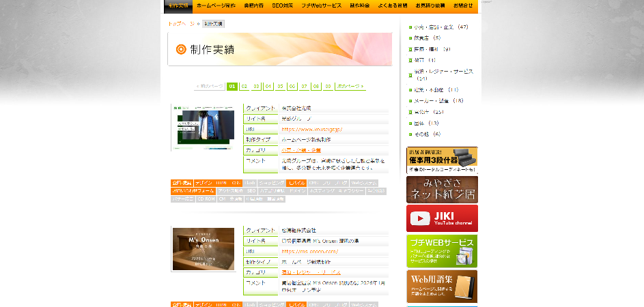
Task: Click the 次のページ next page button
Action: pyautogui.click(x=350, y=87)
